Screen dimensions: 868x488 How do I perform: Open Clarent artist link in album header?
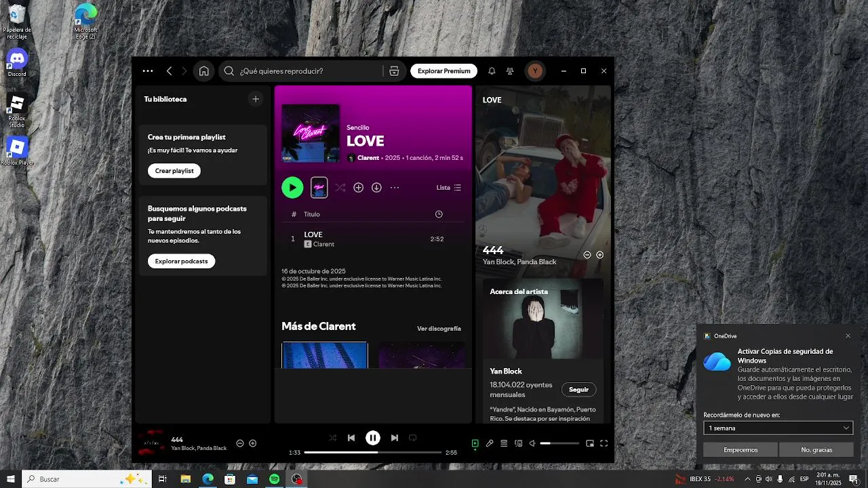point(368,158)
